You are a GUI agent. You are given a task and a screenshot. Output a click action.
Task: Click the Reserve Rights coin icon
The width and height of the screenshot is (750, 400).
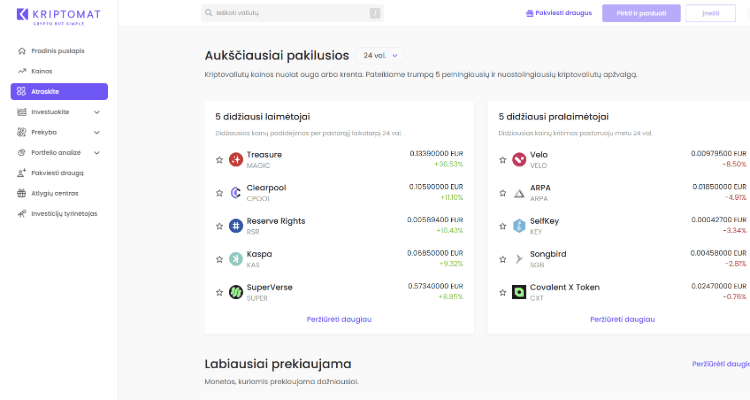pyautogui.click(x=236, y=225)
